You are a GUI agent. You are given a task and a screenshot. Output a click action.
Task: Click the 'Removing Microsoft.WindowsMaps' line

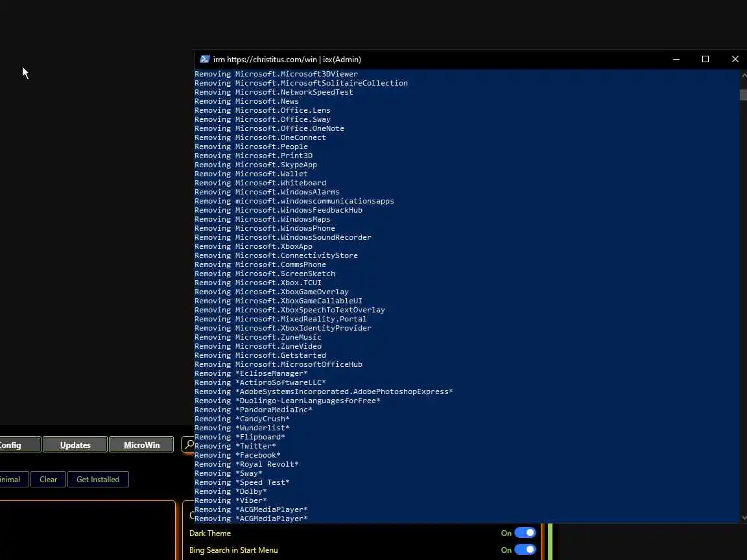click(263, 219)
